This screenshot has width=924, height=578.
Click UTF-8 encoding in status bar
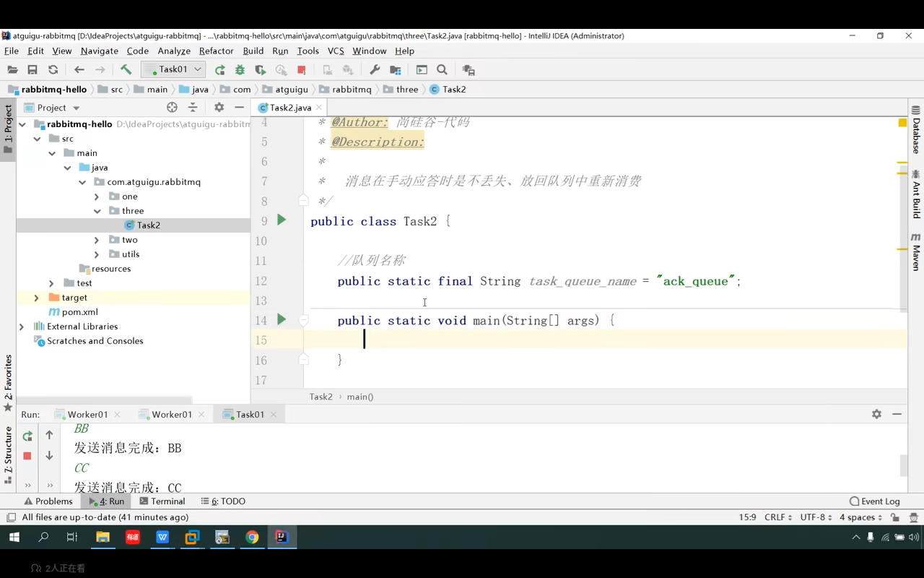pos(816,517)
